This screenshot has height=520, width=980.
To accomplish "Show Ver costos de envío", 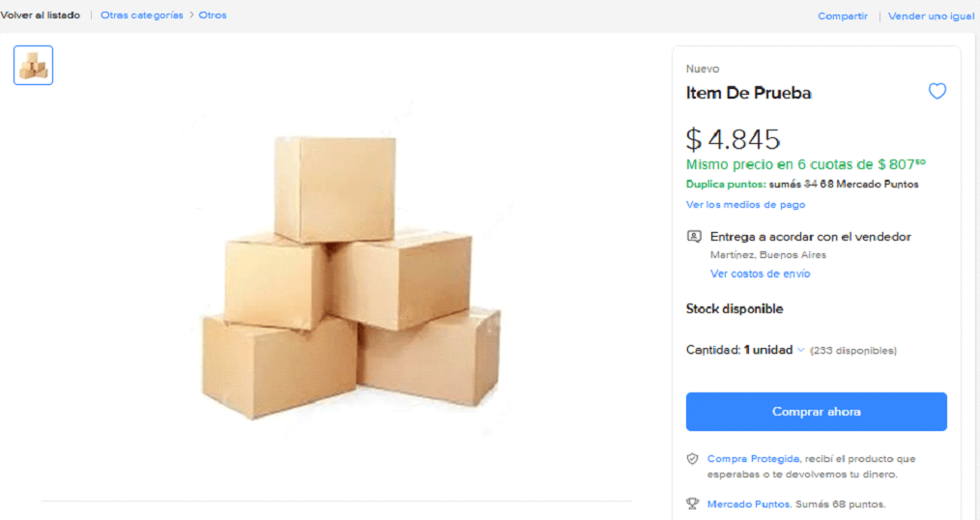I will pos(760,274).
